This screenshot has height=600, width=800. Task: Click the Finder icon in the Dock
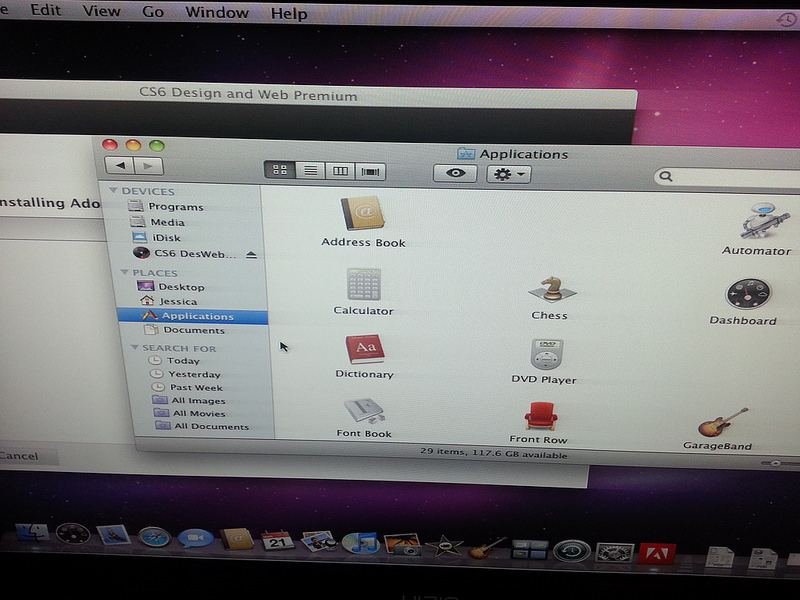pyautogui.click(x=33, y=533)
